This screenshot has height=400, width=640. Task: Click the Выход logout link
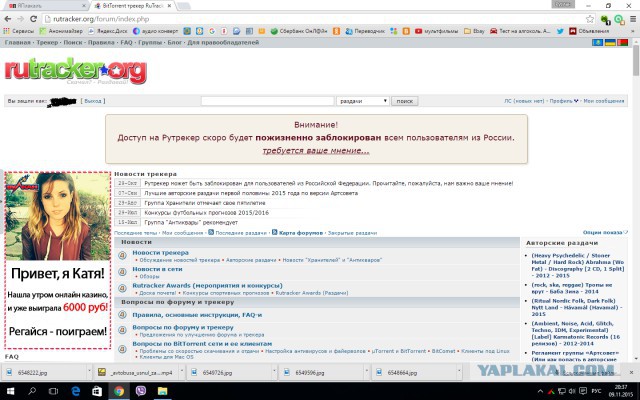tap(93, 101)
